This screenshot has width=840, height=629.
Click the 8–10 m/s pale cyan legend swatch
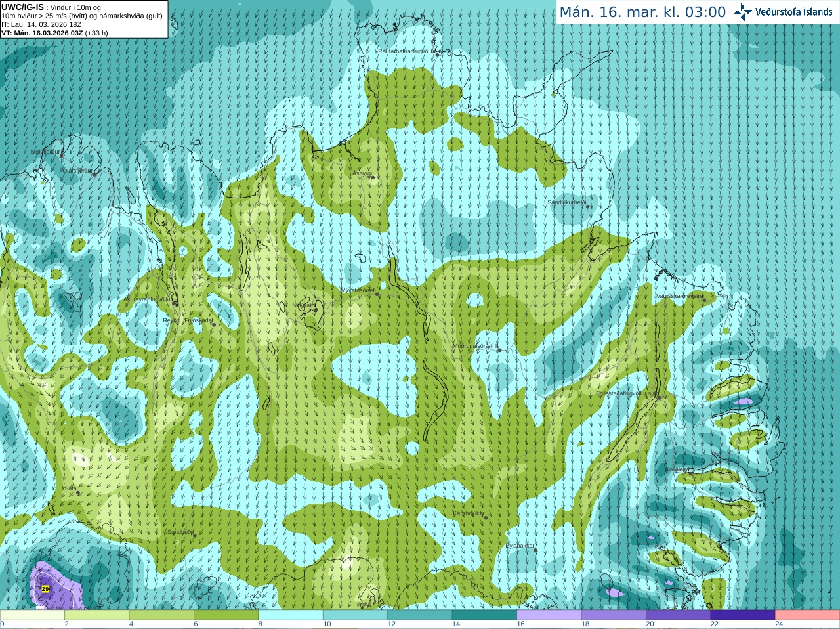pyautogui.click(x=291, y=615)
